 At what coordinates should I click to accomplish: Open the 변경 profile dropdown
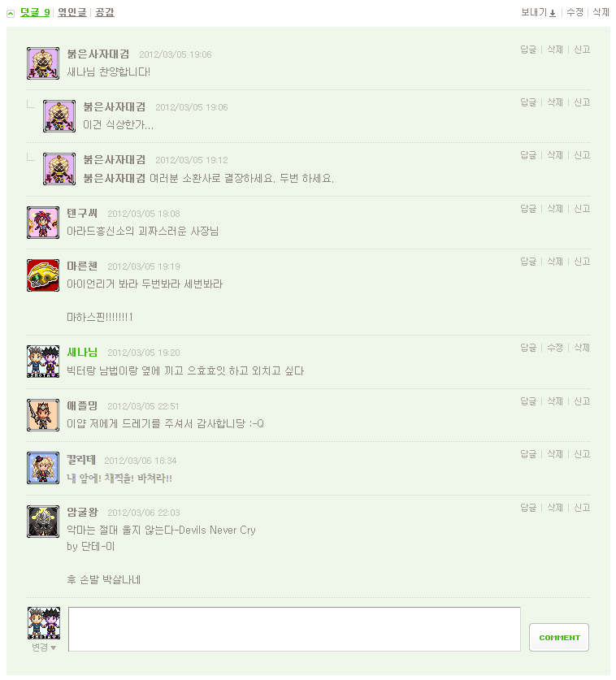point(44,647)
